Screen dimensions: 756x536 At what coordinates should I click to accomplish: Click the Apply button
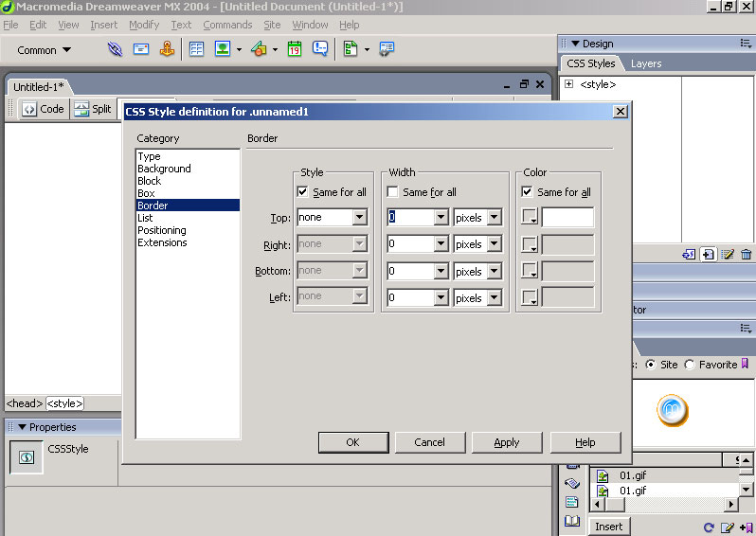[x=507, y=442]
